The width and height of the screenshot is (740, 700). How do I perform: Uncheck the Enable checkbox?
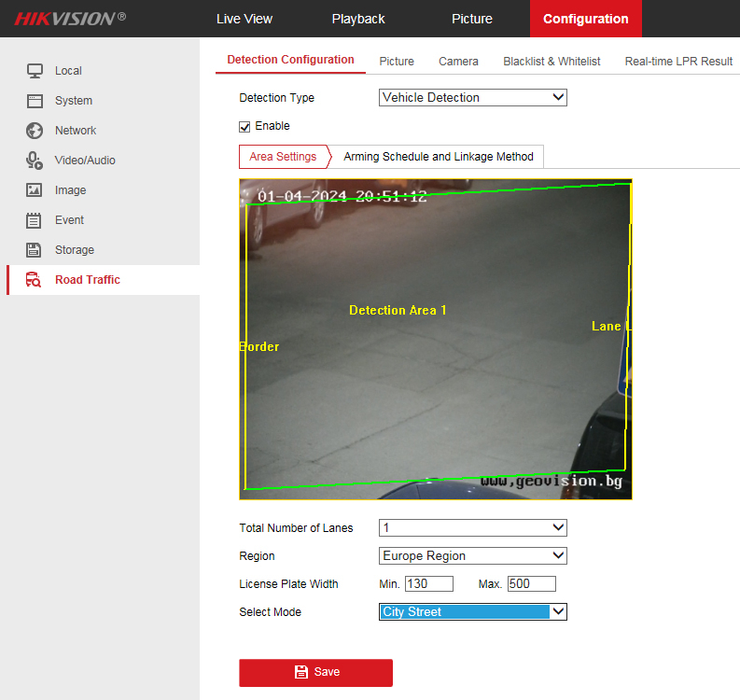click(x=245, y=127)
